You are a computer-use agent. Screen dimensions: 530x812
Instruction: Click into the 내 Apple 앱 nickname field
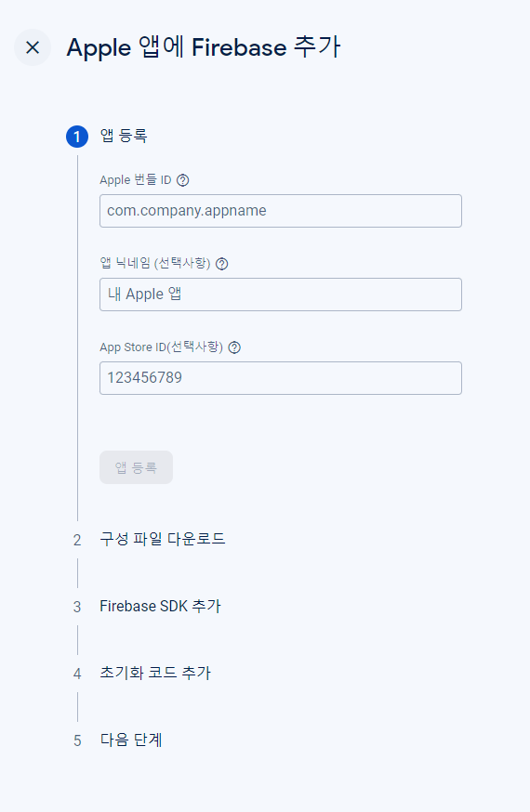(280, 295)
